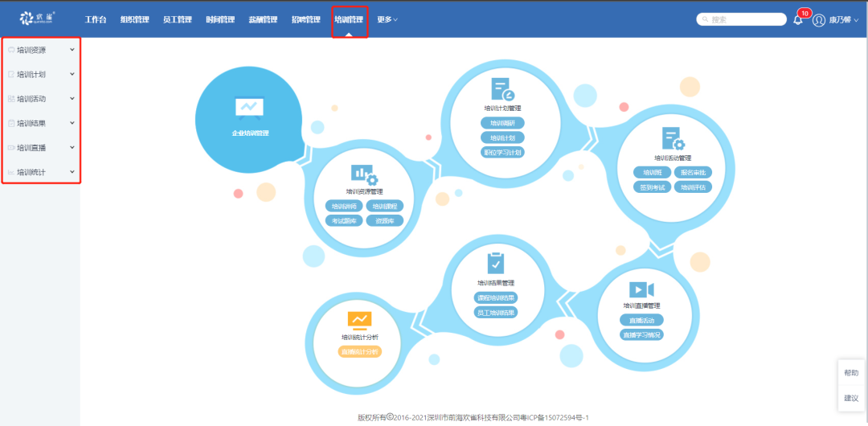Expand the 培训直播 sidebar section

tap(40, 148)
